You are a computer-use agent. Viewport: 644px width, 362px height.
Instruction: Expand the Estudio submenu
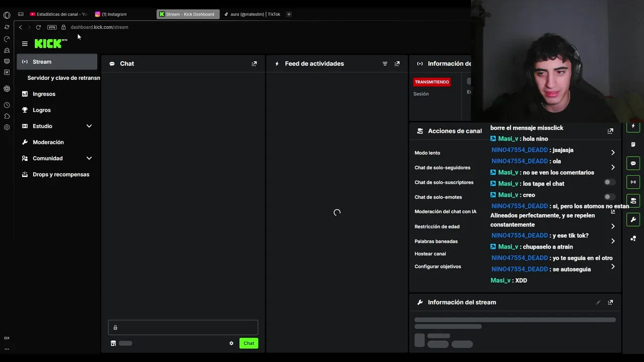(89, 126)
